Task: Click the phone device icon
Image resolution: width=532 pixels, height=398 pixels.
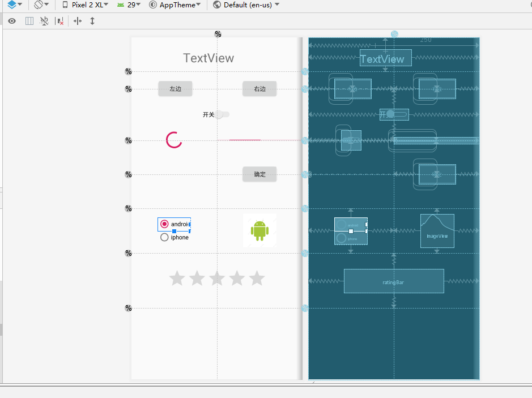Action: click(x=65, y=5)
